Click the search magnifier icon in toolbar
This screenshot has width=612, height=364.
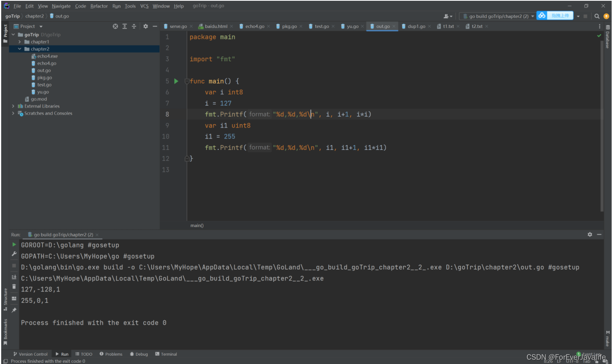(x=597, y=16)
